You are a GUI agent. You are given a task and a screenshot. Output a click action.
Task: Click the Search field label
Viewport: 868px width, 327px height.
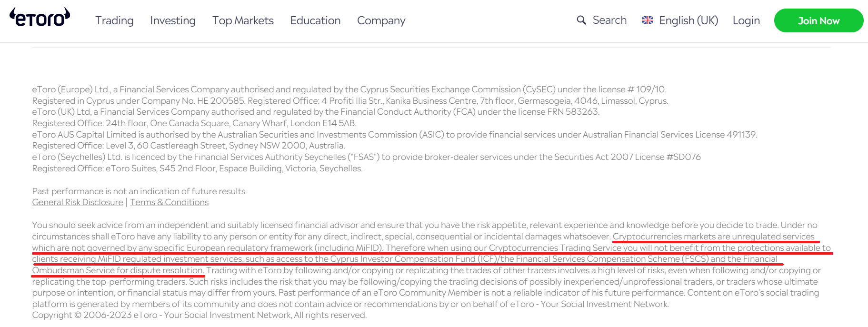609,20
